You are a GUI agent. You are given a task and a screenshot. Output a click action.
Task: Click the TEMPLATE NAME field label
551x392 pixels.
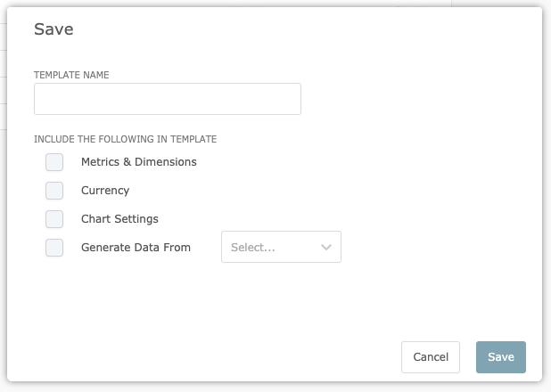tap(71, 76)
